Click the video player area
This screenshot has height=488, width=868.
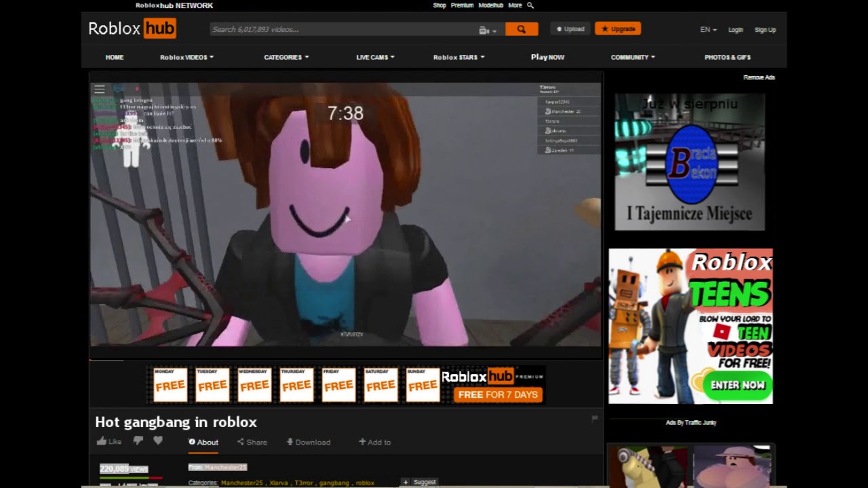pyautogui.click(x=345, y=215)
